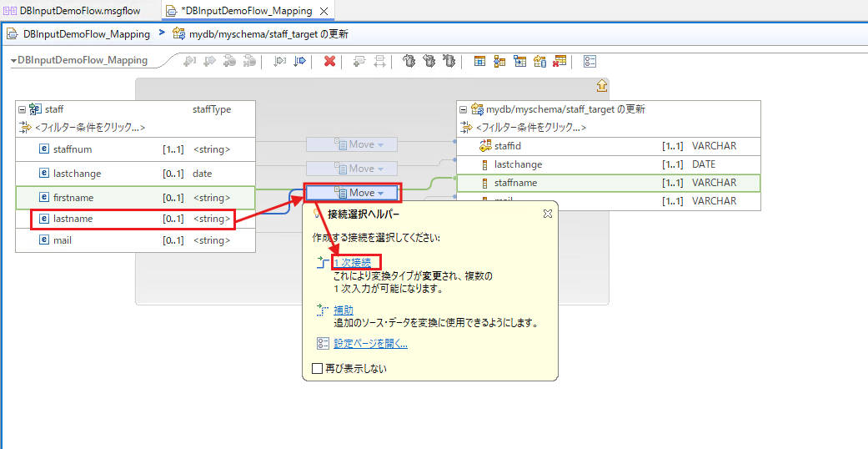Image resolution: width=868 pixels, height=449 pixels.
Task: Click the date type of source lastchange
Action: click(x=203, y=174)
